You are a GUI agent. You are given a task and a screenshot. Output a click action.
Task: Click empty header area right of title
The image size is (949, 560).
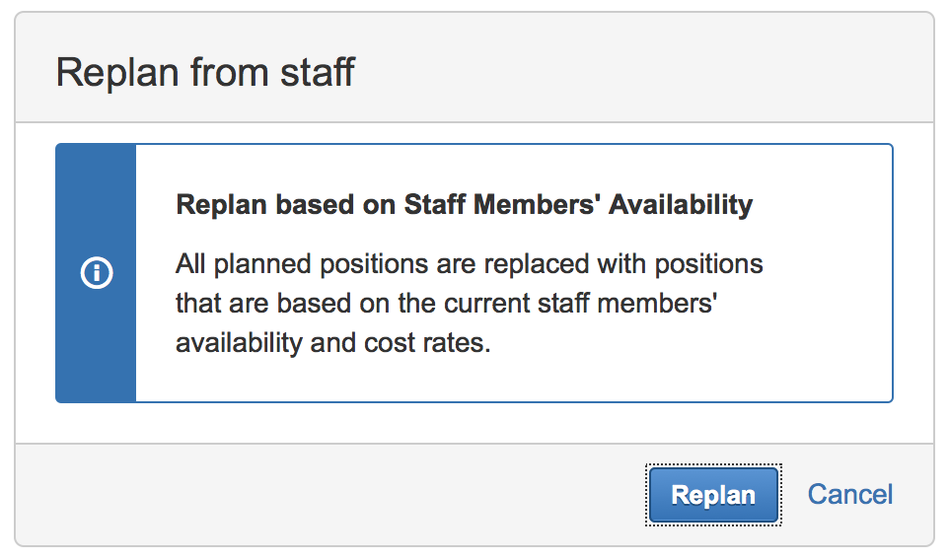click(641, 72)
